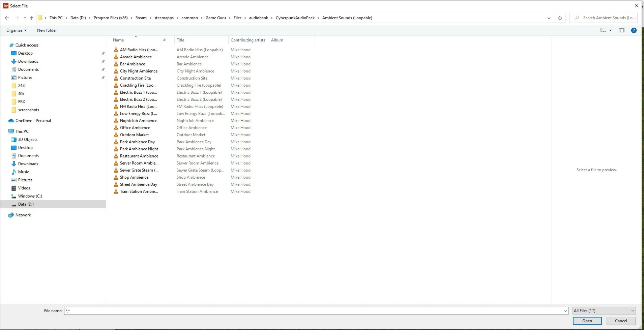Expand the File name suggestions dropdown
The image size is (644, 330).
pyautogui.click(x=565, y=311)
